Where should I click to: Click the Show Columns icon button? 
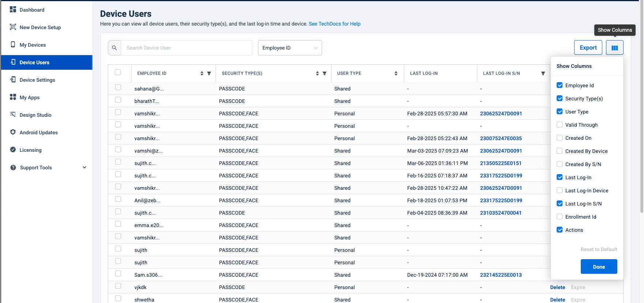[614, 48]
